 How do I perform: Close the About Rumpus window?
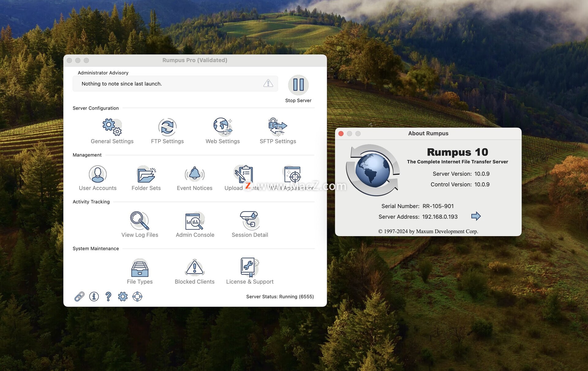[x=341, y=134]
